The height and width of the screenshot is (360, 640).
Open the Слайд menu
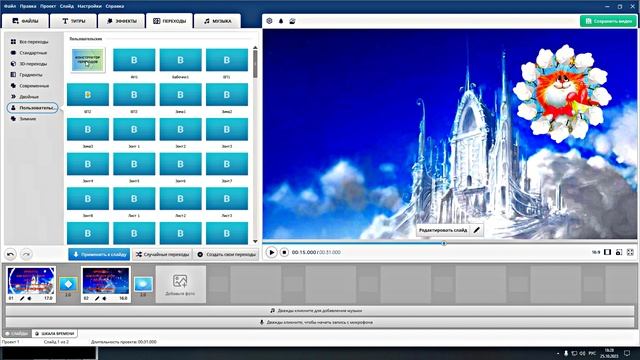click(x=67, y=6)
